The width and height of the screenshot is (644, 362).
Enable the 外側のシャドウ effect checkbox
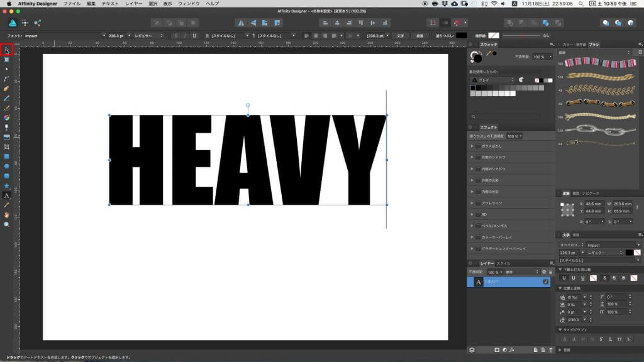[478, 157]
